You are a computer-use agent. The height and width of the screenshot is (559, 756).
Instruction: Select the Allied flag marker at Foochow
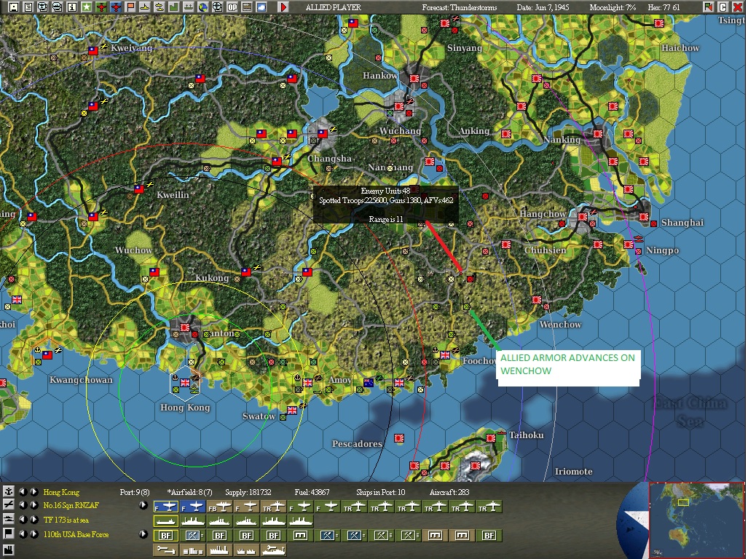pos(444,354)
